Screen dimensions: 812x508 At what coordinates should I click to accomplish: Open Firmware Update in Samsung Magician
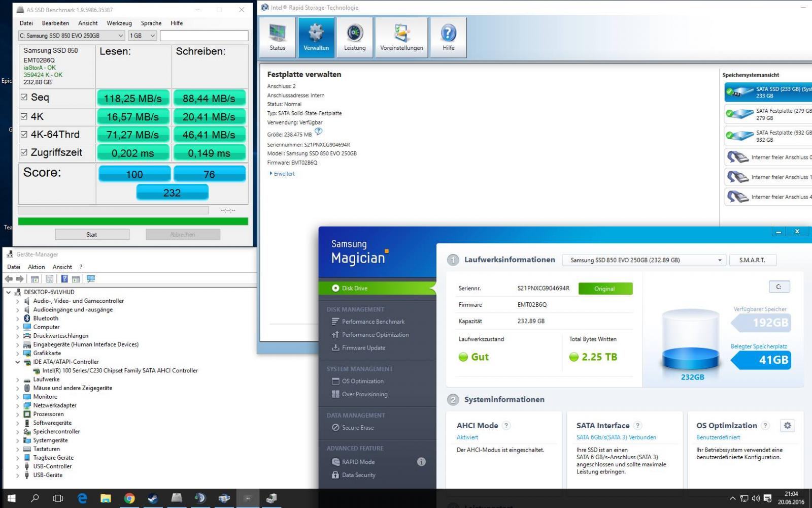click(359, 348)
